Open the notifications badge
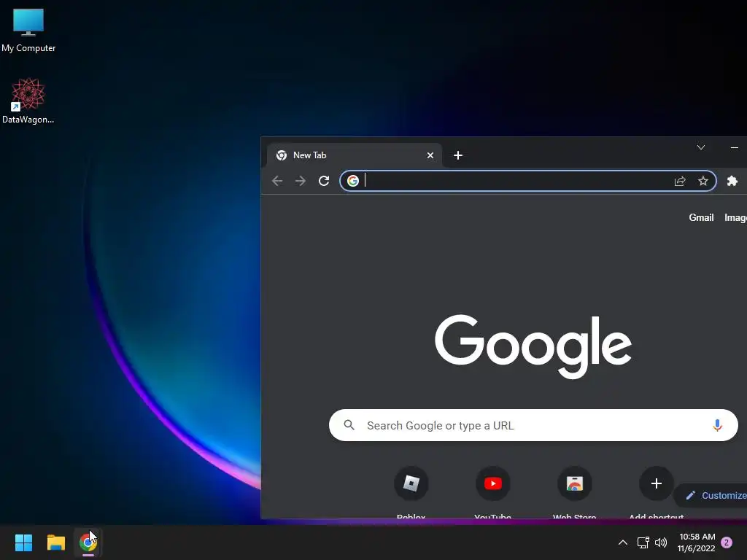The width and height of the screenshot is (747, 560). [x=727, y=542]
